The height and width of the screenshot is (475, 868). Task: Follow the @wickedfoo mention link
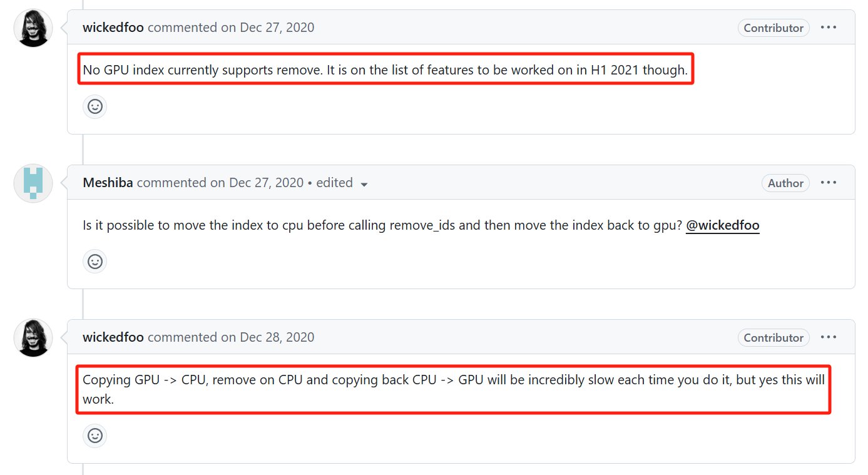point(723,225)
